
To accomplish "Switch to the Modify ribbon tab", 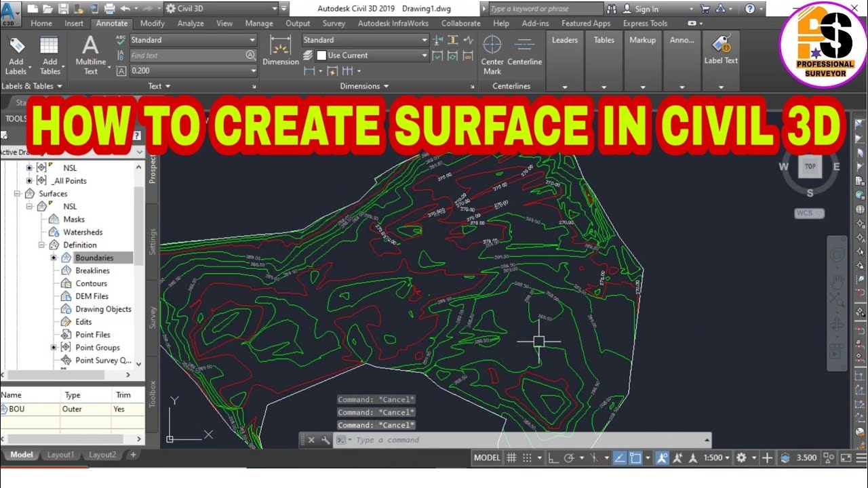I will 153,23.
